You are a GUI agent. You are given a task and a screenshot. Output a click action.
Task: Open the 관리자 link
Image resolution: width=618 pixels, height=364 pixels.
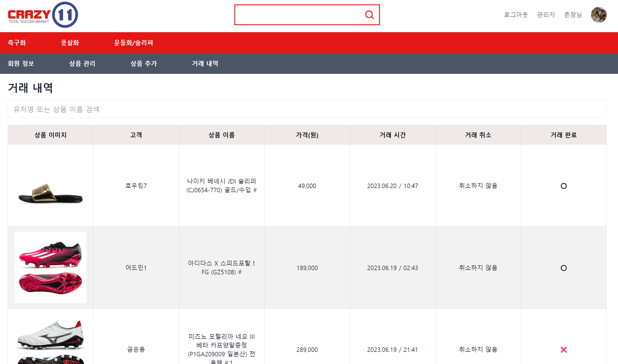pos(546,15)
